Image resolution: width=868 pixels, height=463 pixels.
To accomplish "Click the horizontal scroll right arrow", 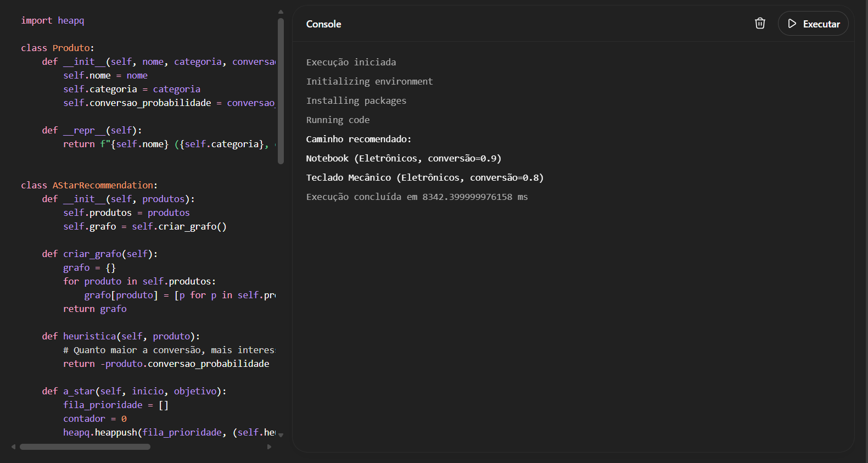I will (269, 447).
